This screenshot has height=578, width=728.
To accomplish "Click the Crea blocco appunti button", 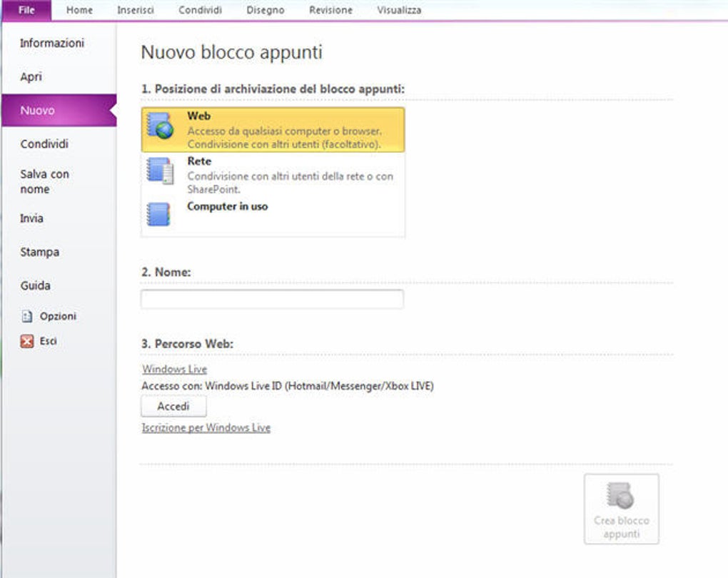I will (621, 509).
